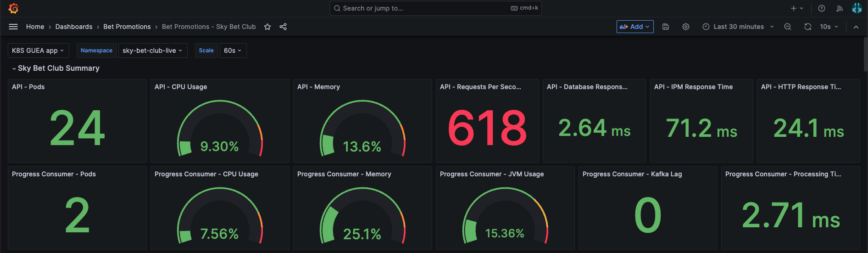
Task: Open the news feed RSS icon
Action: click(x=840, y=8)
